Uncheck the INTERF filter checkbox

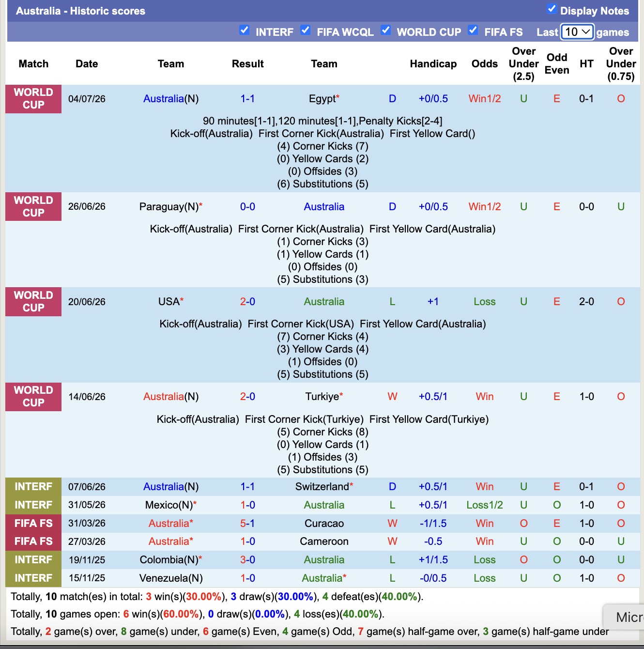[x=245, y=30]
